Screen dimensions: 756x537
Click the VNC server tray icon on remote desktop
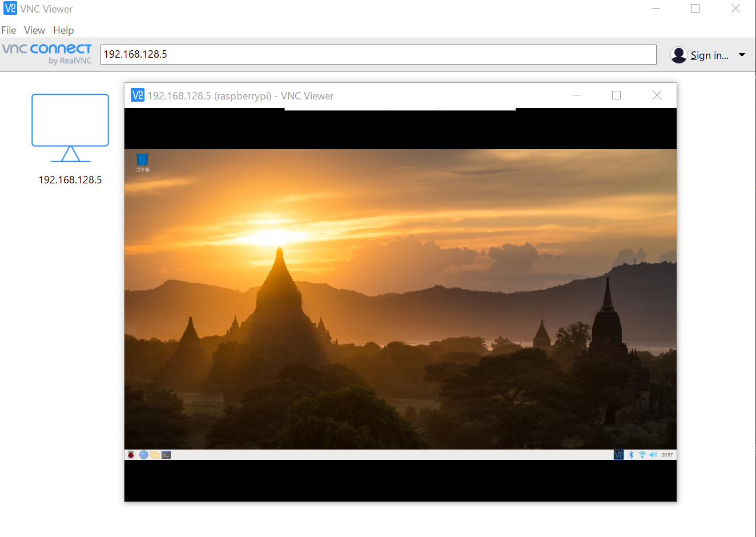619,455
